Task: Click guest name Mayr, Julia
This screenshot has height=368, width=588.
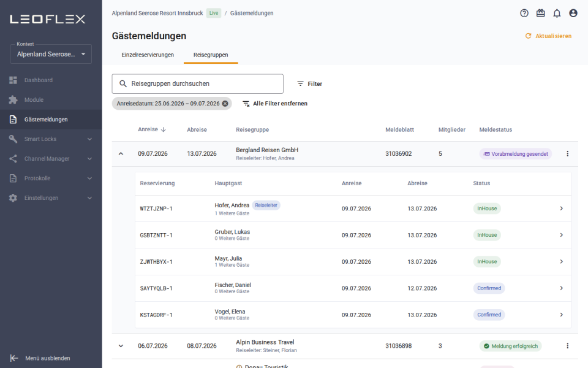Action: point(228,258)
